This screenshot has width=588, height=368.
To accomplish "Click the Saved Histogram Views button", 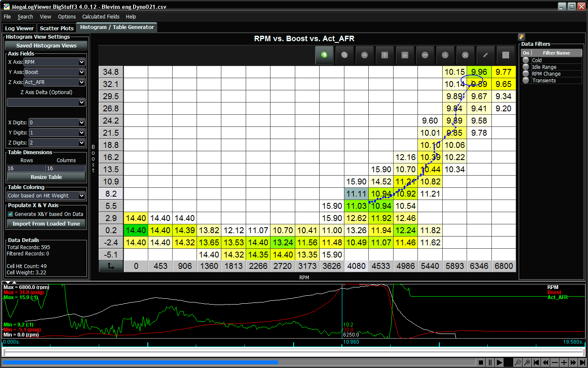I will (46, 45).
